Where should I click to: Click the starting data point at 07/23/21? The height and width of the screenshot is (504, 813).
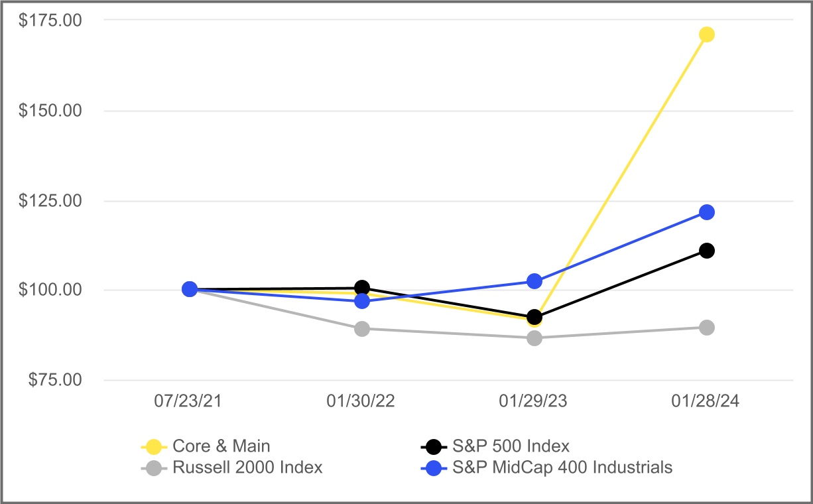[x=190, y=289]
